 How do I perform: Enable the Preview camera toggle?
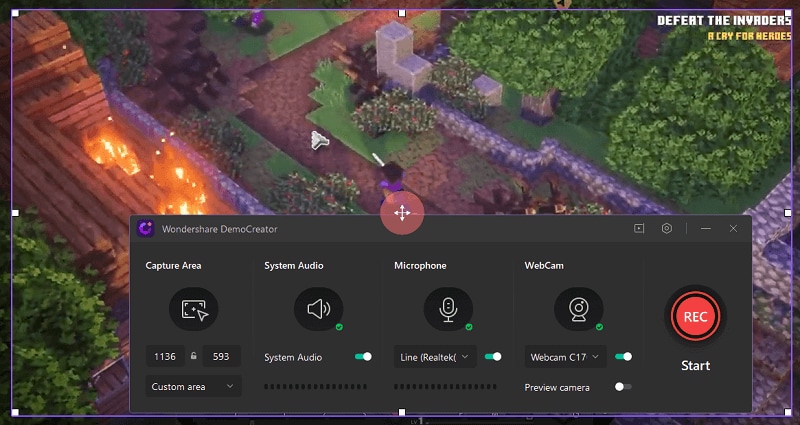(623, 387)
